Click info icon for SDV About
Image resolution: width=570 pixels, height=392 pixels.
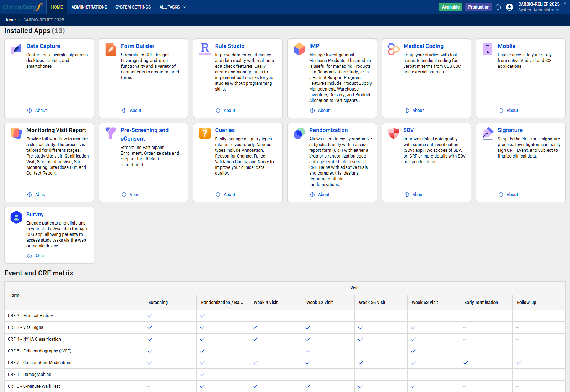pos(407,195)
